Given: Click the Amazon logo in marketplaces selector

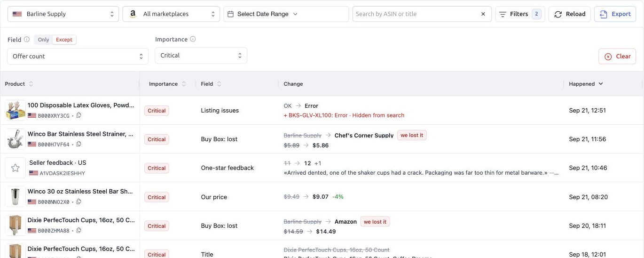Looking at the screenshot, I should pos(133,14).
